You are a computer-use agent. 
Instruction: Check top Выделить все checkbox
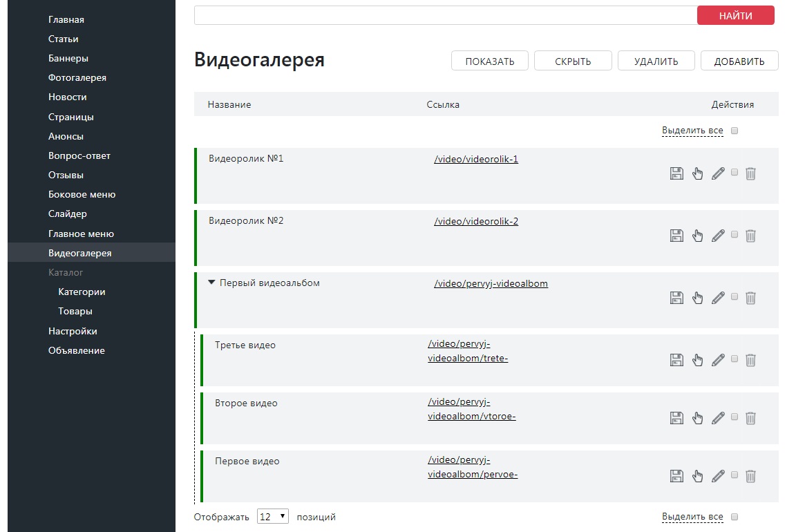(x=735, y=131)
